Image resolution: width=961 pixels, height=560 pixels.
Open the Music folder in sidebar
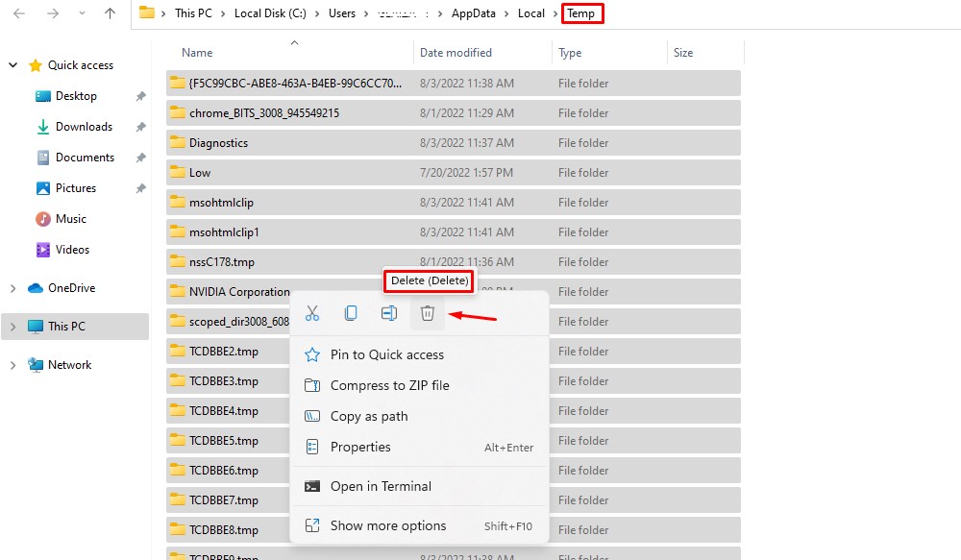pos(70,219)
